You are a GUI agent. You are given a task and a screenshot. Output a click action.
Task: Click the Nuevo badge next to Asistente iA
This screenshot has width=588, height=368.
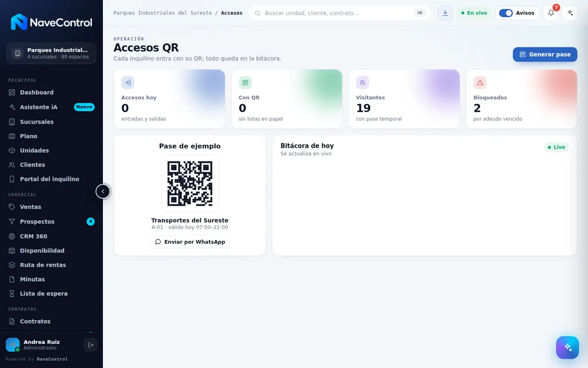84,107
